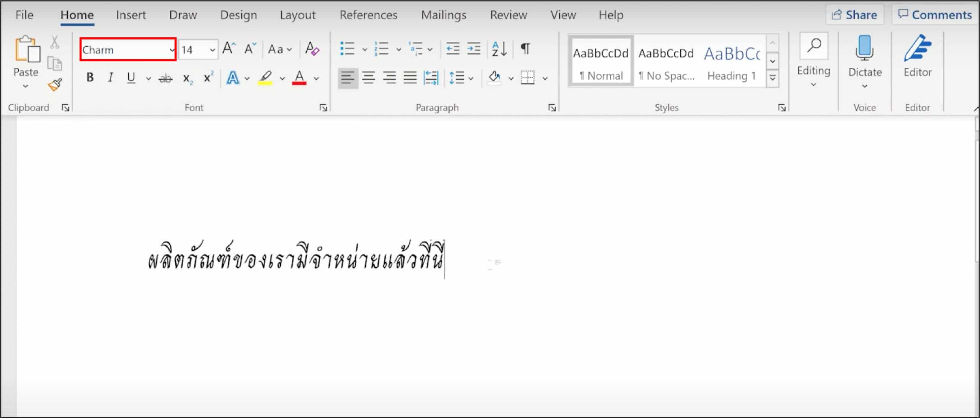Expand underline style dropdown arrow
The width and height of the screenshot is (980, 418).
pyautogui.click(x=149, y=79)
